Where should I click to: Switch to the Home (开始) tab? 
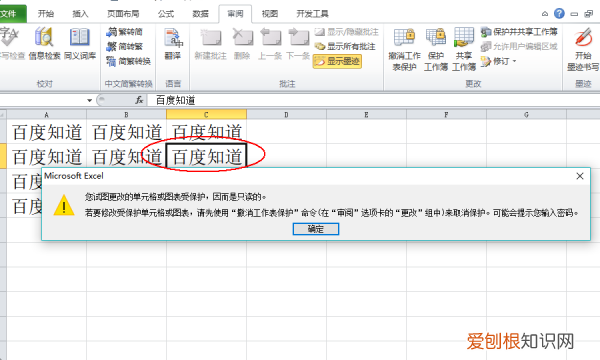tap(46, 14)
